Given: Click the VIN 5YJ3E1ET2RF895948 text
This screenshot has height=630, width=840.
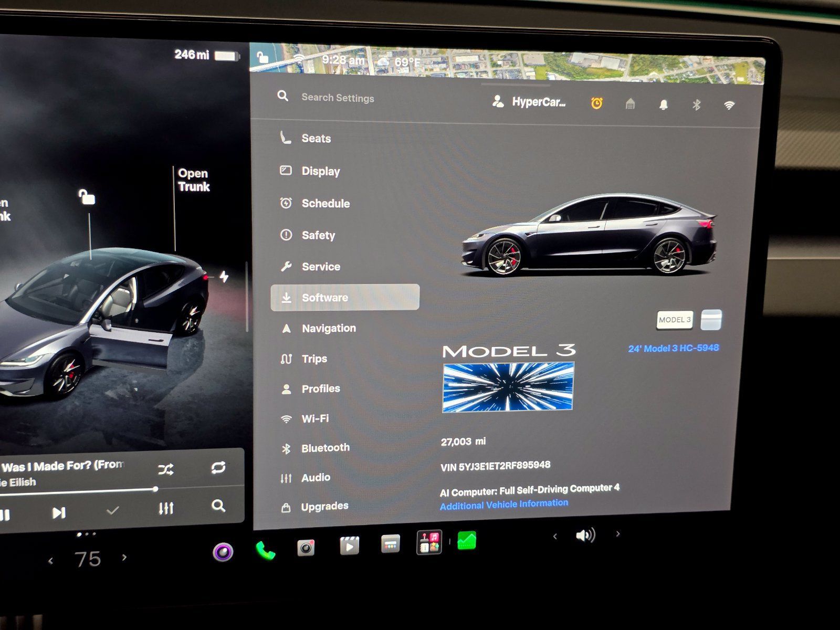Looking at the screenshot, I should pyautogui.click(x=496, y=466).
